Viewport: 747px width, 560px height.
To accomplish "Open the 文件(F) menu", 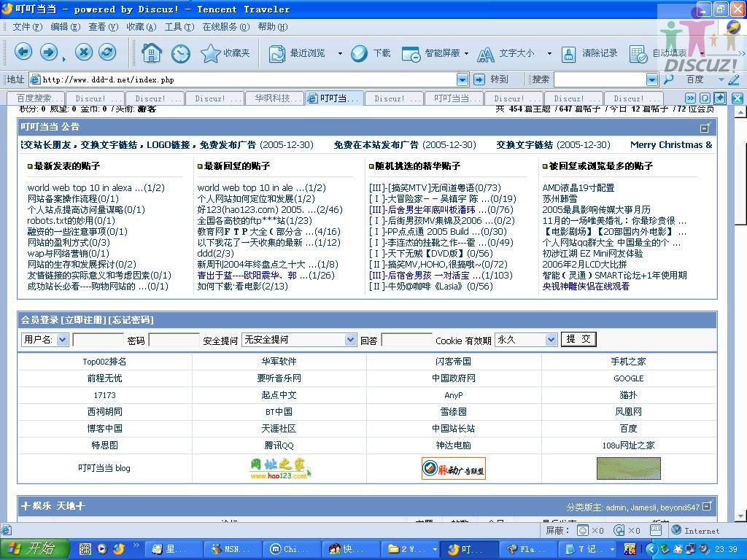I will point(27,27).
